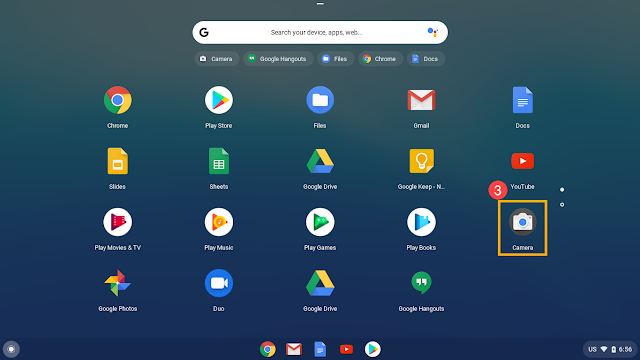
Task: Open Google Drive in the second row
Action: (320, 161)
